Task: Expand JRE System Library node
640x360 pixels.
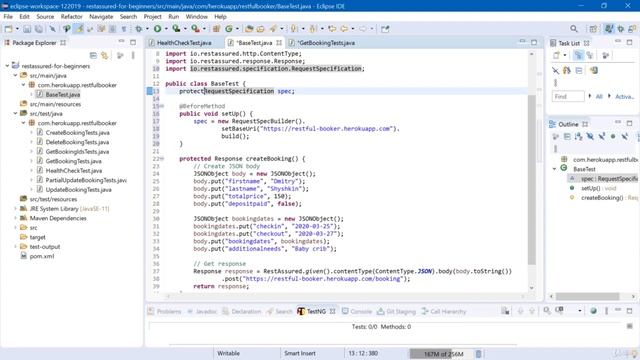Action: 16,209
